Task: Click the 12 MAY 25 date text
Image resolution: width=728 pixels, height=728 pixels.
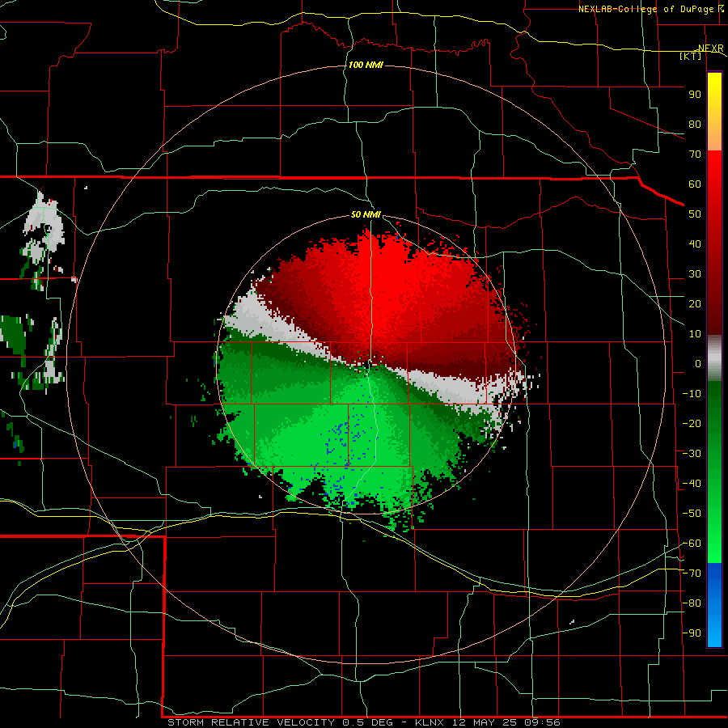Action: pos(484,722)
